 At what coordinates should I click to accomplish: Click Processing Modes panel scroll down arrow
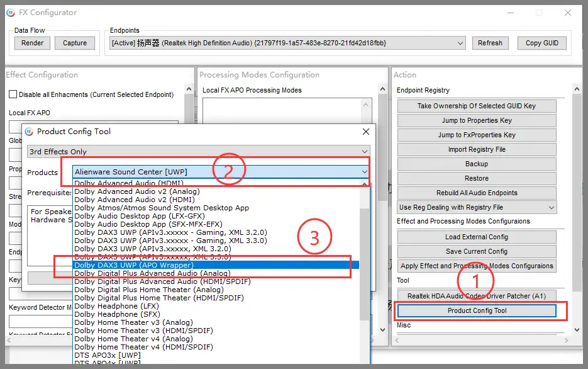(382, 329)
